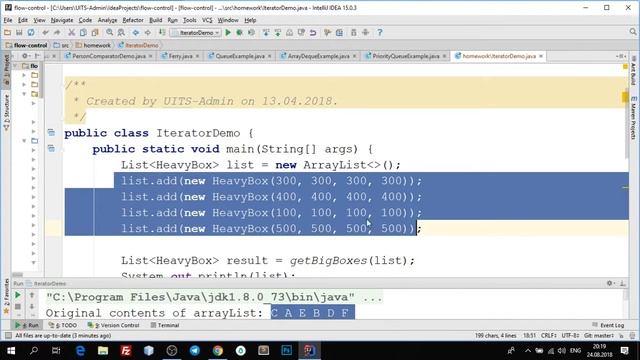Viewport: 640px width, 360px height.
Task: Open the File menu
Action: click(8, 20)
